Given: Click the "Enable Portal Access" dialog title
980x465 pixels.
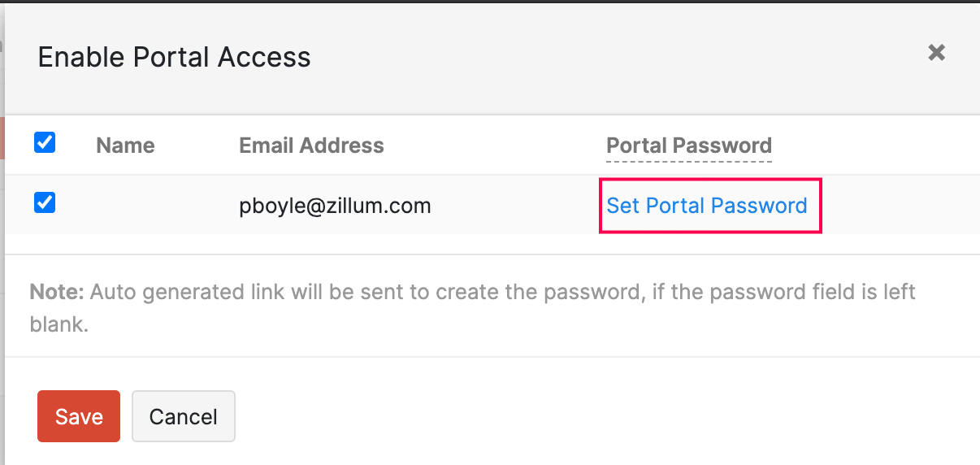Looking at the screenshot, I should 174,57.
